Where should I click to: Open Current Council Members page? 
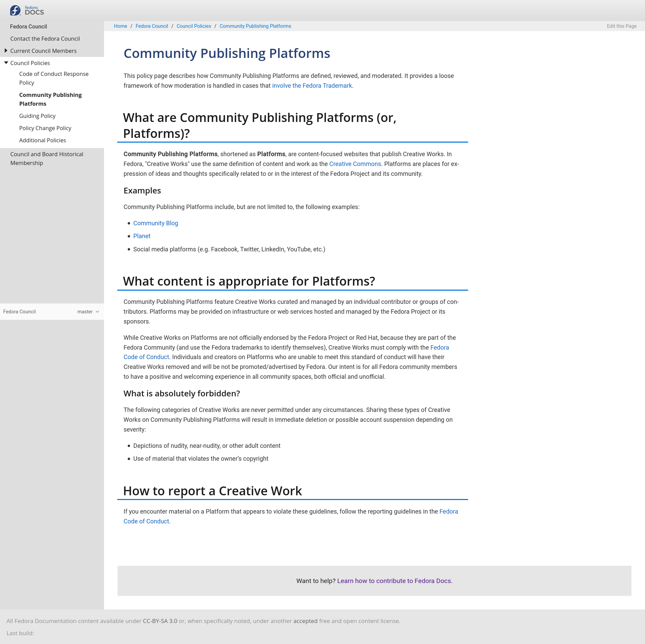pyautogui.click(x=43, y=51)
